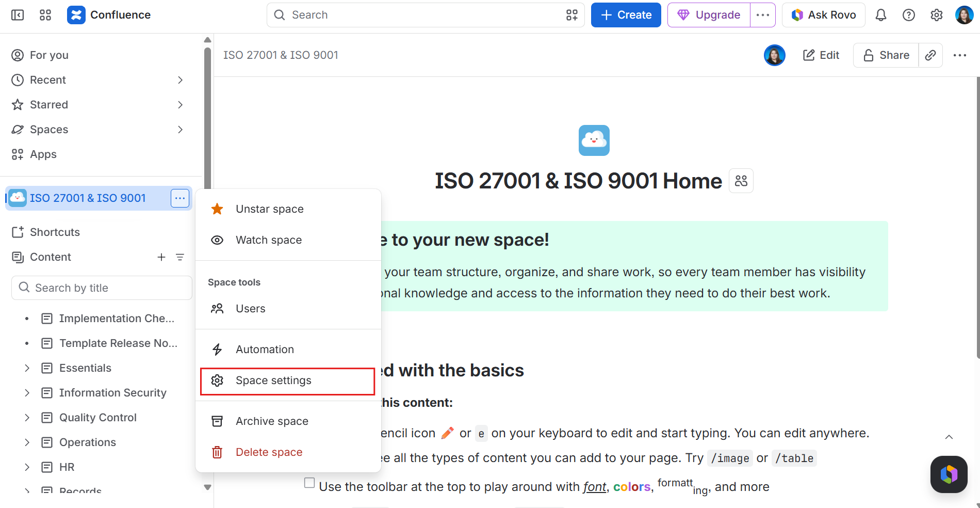Viewport: 980px width, 508px height.
Task: Open the Operations page
Action: (x=87, y=442)
